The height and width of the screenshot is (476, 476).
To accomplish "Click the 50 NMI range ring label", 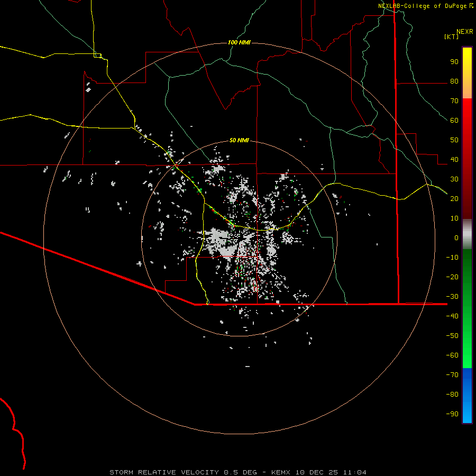I will (239, 140).
